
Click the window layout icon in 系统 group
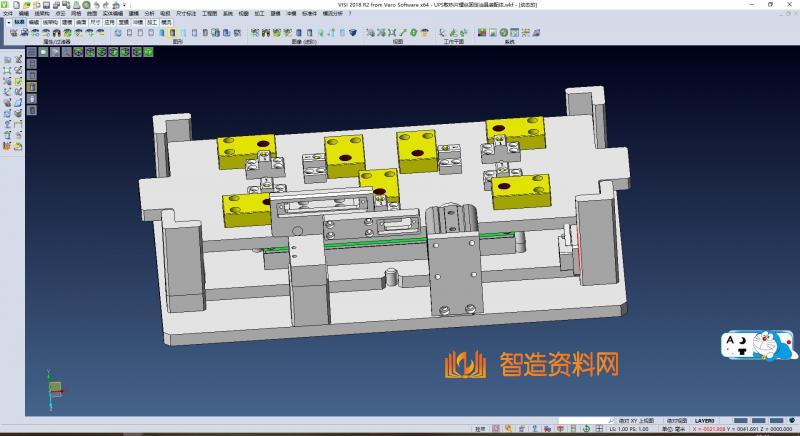[514, 33]
